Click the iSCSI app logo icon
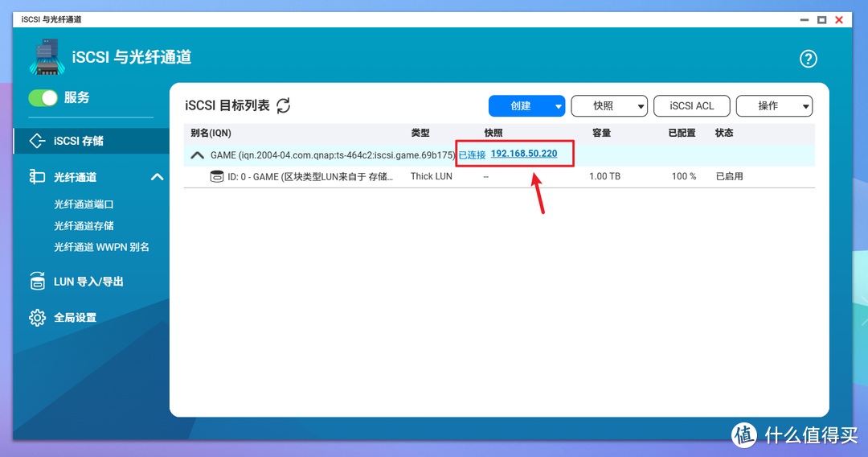 point(47,56)
